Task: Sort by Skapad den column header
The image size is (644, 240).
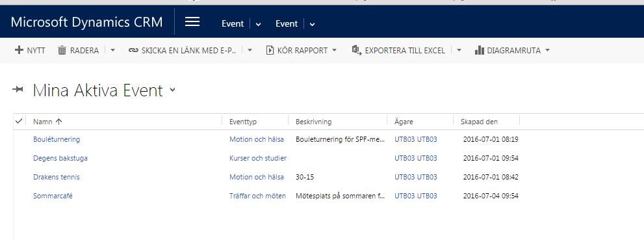Action: tap(479, 122)
